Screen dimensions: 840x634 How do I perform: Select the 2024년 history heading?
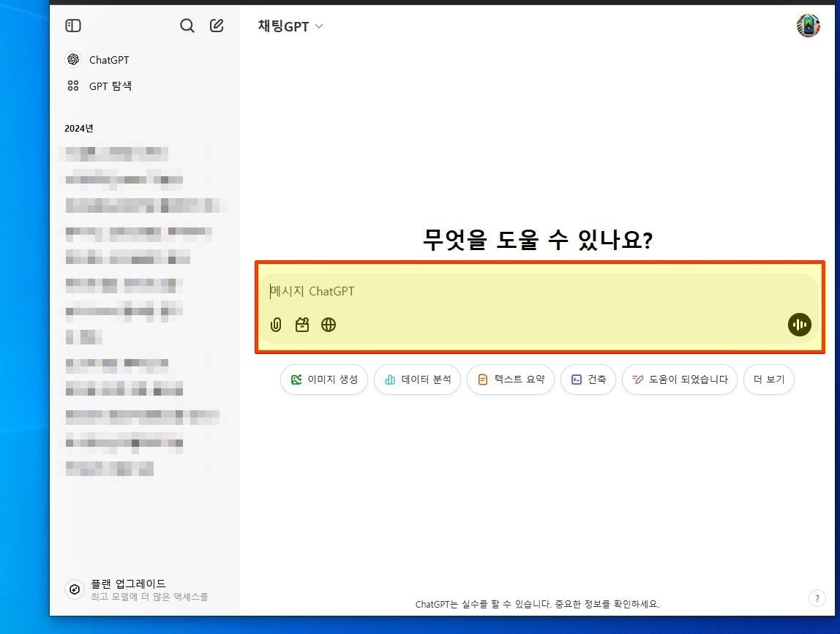pyautogui.click(x=79, y=129)
